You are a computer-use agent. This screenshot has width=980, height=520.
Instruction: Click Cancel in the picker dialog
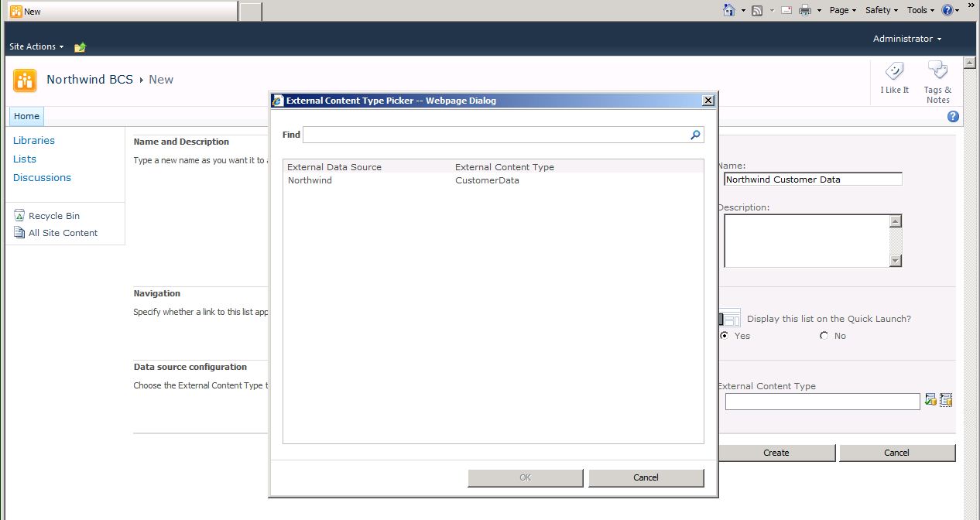pyautogui.click(x=646, y=477)
